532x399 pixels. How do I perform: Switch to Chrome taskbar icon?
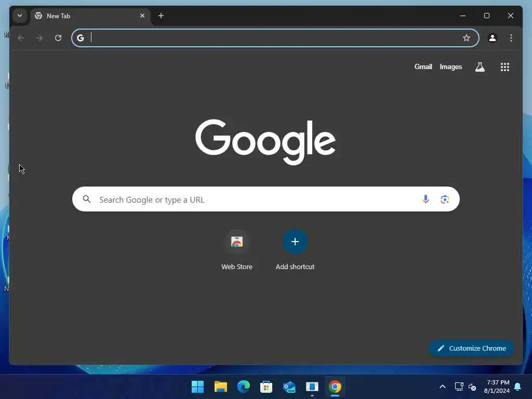(x=335, y=387)
